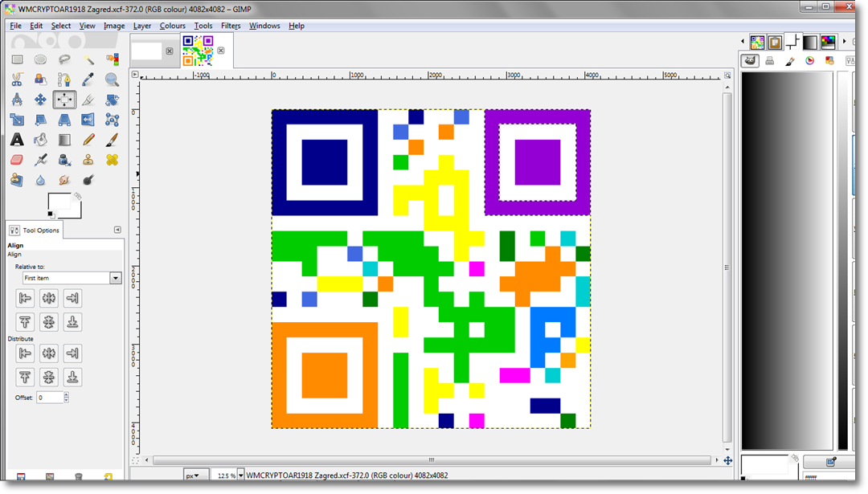Viewport: 868px width, 494px height.
Task: Align right edge of target
Action: pos(72,298)
